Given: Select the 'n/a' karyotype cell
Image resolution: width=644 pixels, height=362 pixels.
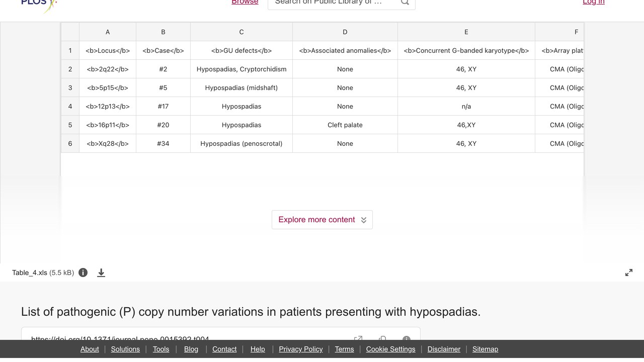Looking at the screenshot, I should point(466,106).
